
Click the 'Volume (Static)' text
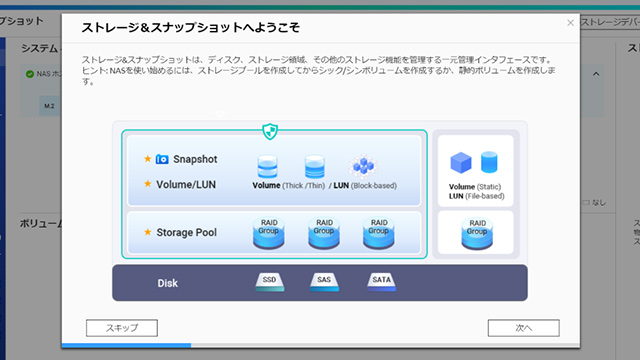coord(475,187)
